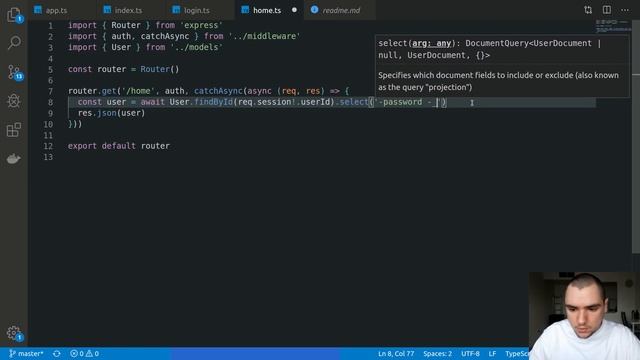Open the editor More Actions menu
Viewport: 640px width, 360px height.
pos(625,10)
